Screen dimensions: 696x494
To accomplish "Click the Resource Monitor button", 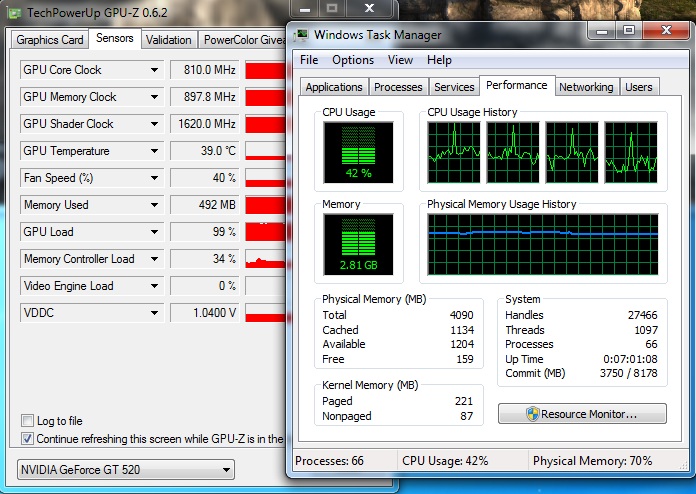I will point(582,414).
